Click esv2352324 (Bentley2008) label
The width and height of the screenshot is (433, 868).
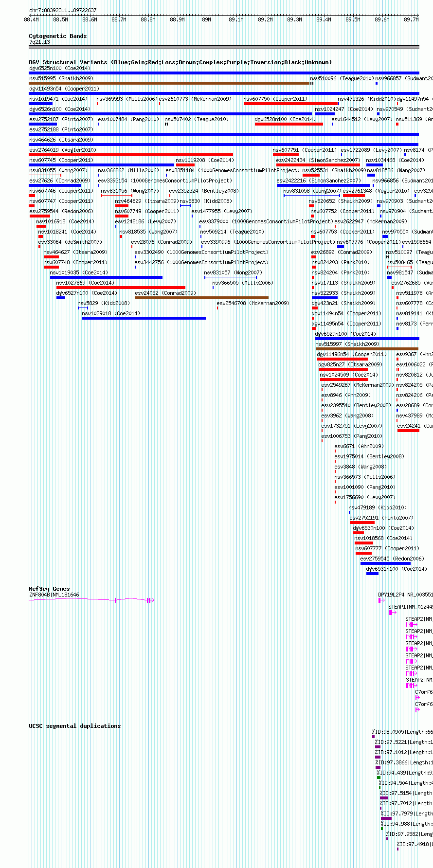tap(204, 191)
